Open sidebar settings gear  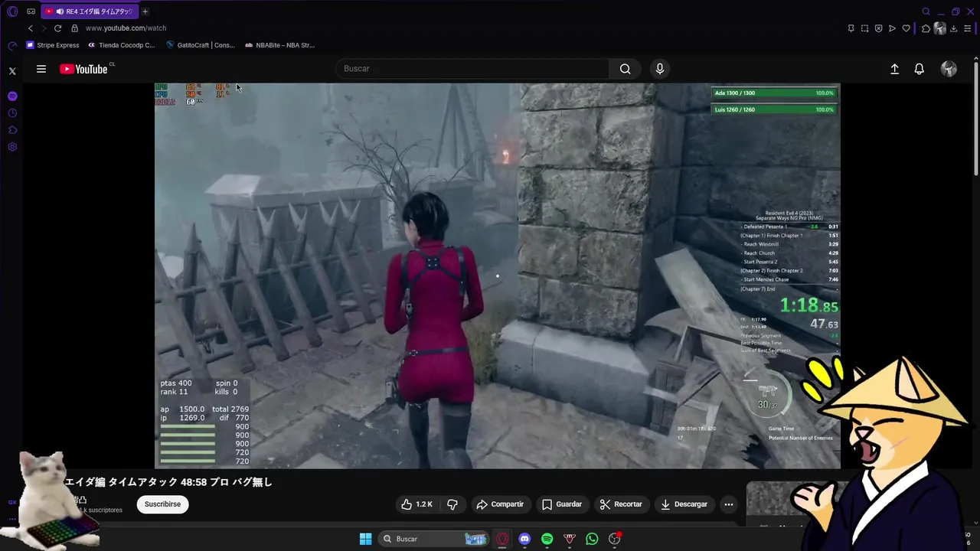pyautogui.click(x=12, y=147)
